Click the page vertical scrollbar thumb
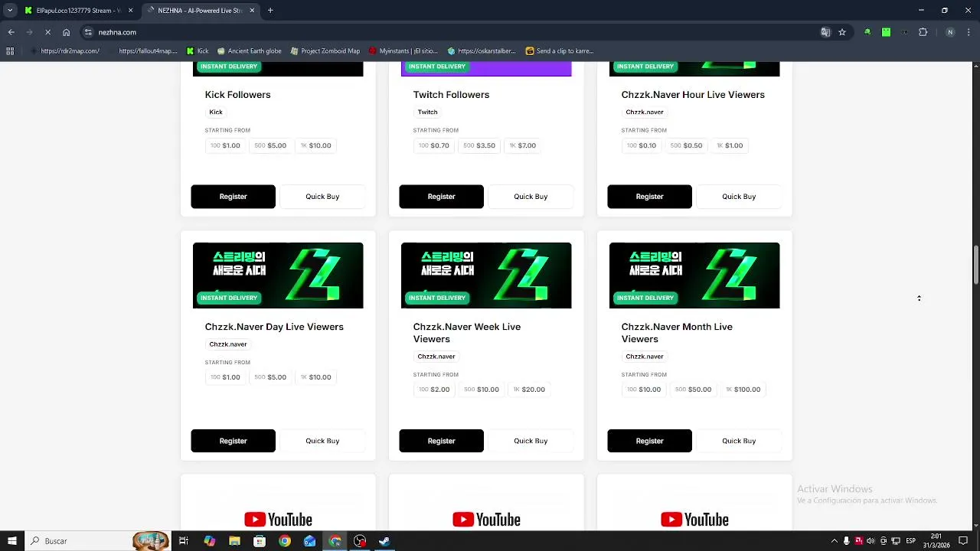980x551 pixels. pos(975,264)
